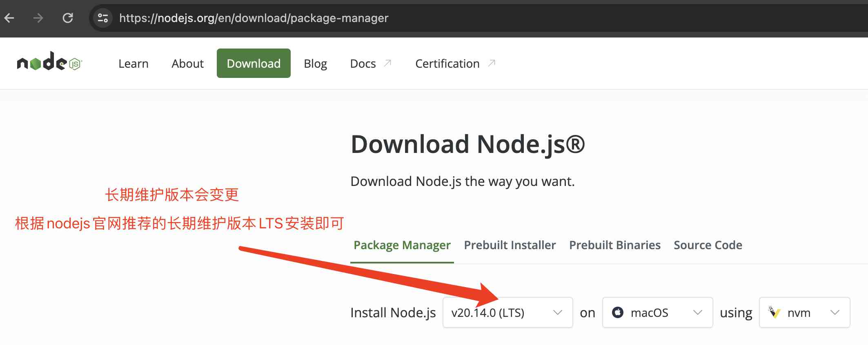The width and height of the screenshot is (868, 345).
Task: Click the chevron in the nvm dropdown
Action: pyautogui.click(x=835, y=312)
